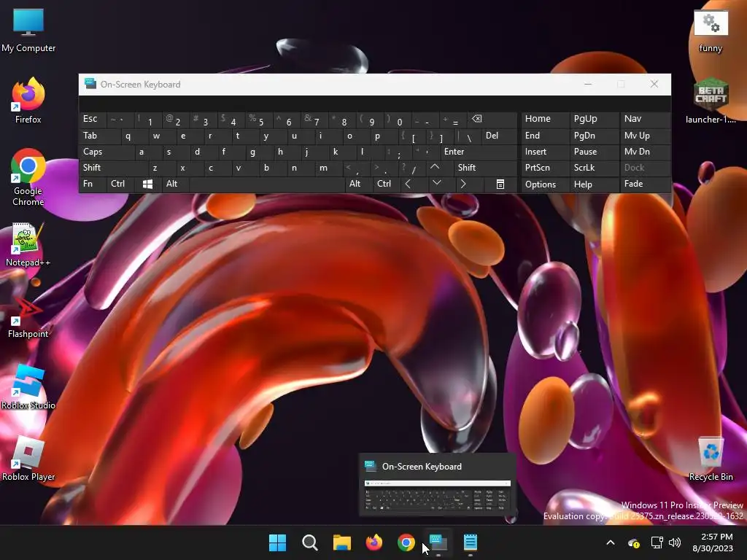Click the OneDrive warning tray icon
747x560 pixels.
pyautogui.click(x=634, y=542)
